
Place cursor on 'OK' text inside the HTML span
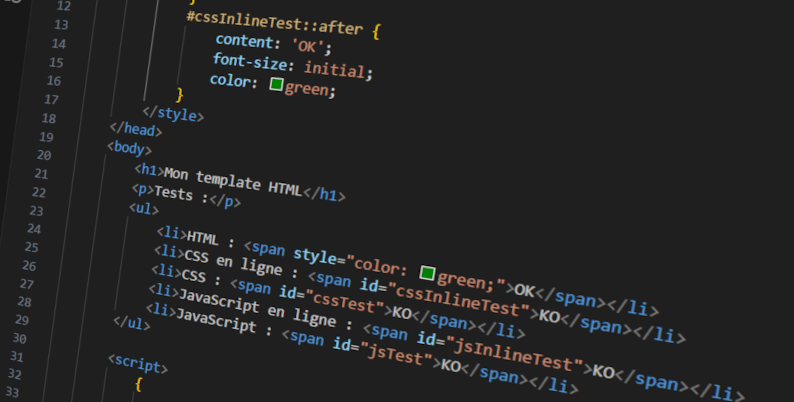tap(525, 290)
